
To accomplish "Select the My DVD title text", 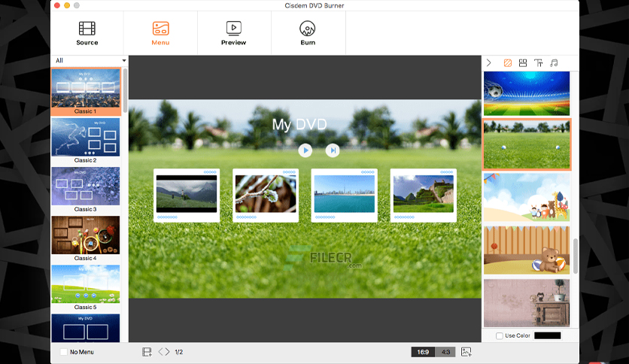I will tap(299, 124).
